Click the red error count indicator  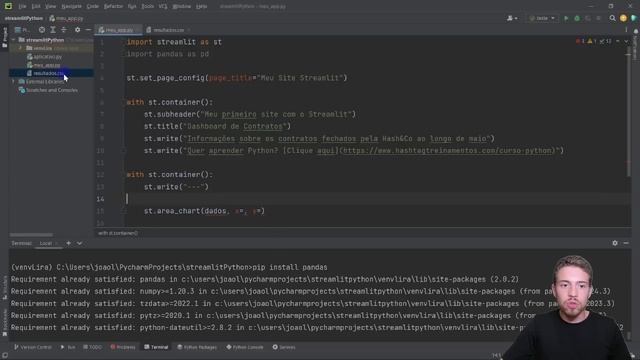(580, 41)
